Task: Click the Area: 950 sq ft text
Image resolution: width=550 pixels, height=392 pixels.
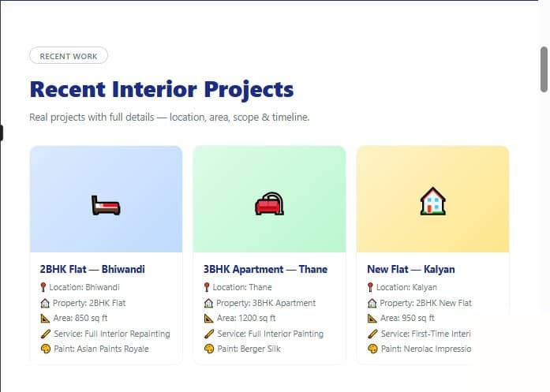Action: 407,319
